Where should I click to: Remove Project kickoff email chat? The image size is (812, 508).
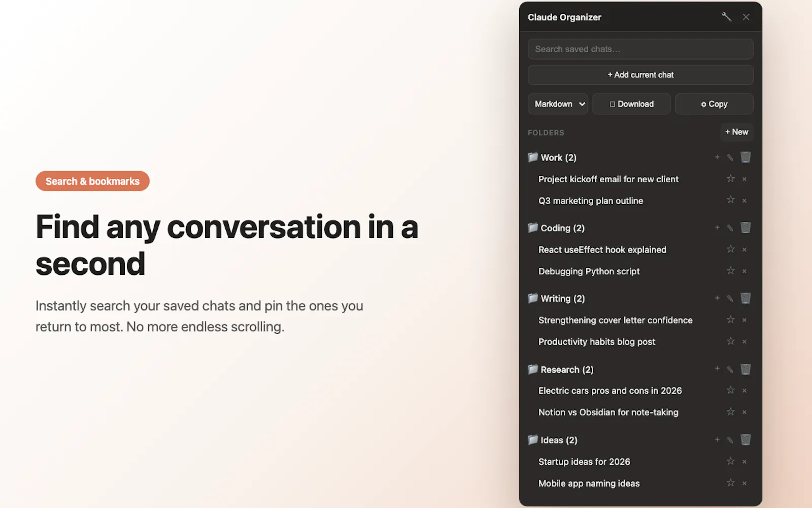[745, 179]
